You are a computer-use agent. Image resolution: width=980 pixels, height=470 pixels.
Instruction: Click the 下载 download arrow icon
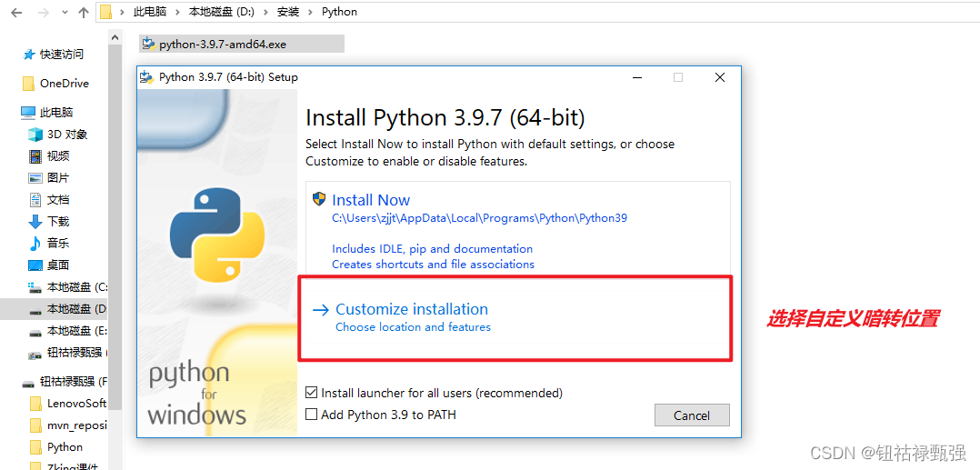point(35,221)
